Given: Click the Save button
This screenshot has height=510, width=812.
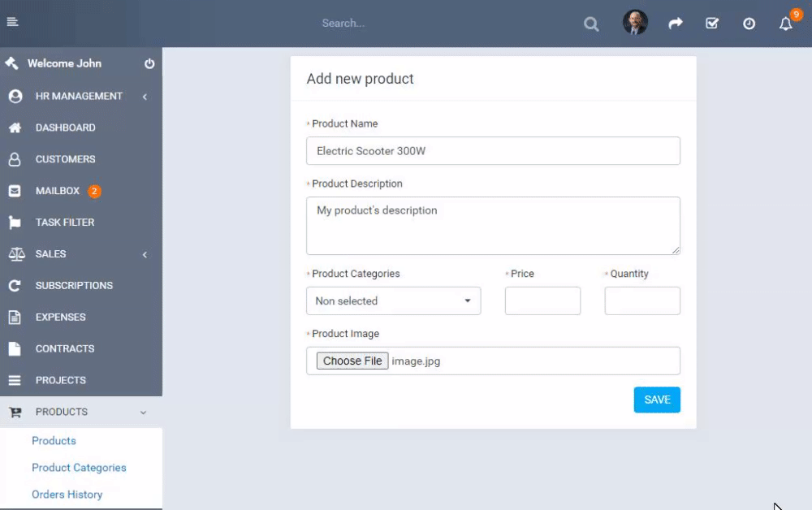Looking at the screenshot, I should [x=656, y=400].
